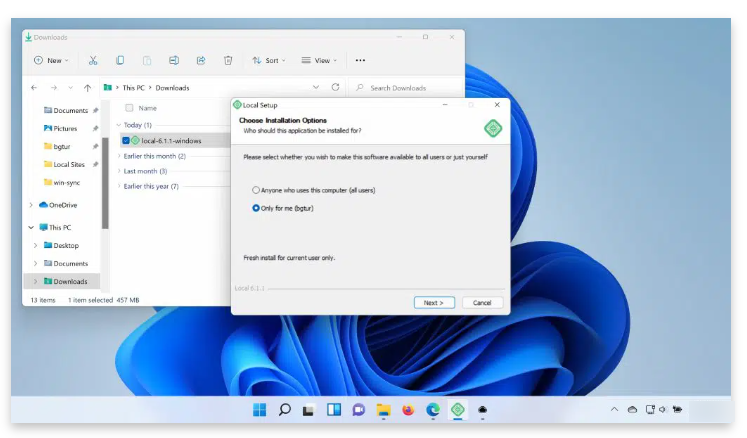Expand the 'Earlier this month' group
Viewport: 747px width, 438px height.
tap(119, 156)
